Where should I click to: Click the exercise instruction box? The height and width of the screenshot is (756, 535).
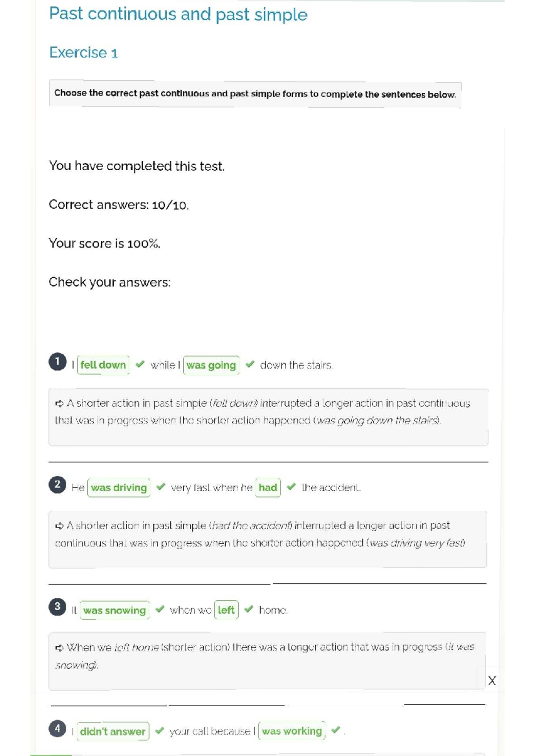point(255,94)
